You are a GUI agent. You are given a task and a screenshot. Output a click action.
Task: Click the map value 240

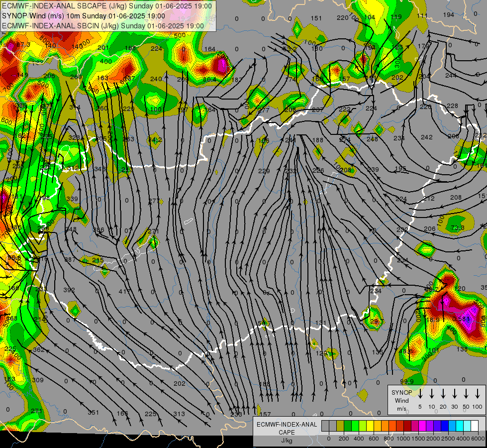pyautogui.click(x=156, y=79)
